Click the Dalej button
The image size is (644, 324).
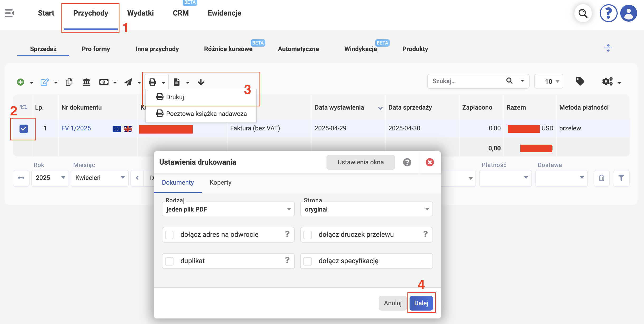pyautogui.click(x=421, y=303)
